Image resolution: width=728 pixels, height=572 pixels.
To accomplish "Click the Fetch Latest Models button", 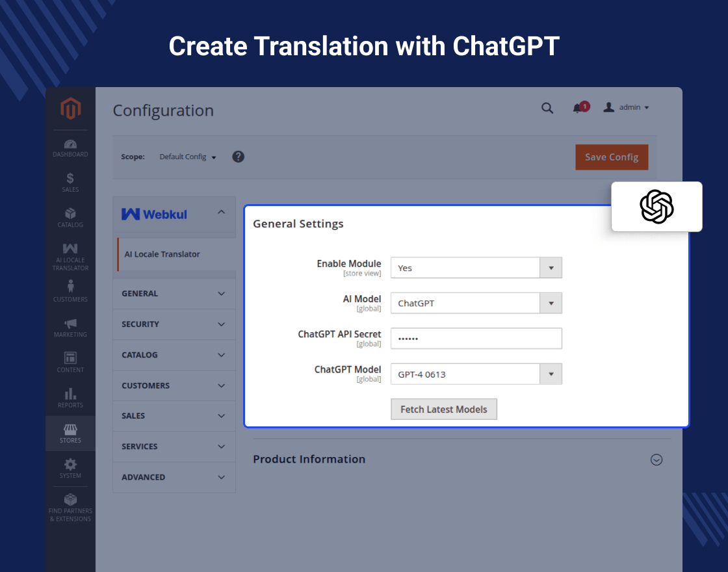I will pos(444,409).
